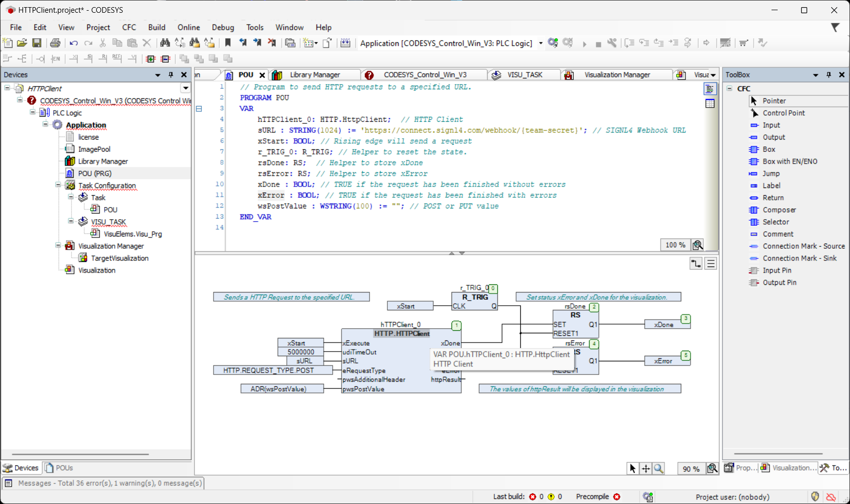
Task: Click the CFC routing toggle icon above diagram
Action: click(x=696, y=263)
